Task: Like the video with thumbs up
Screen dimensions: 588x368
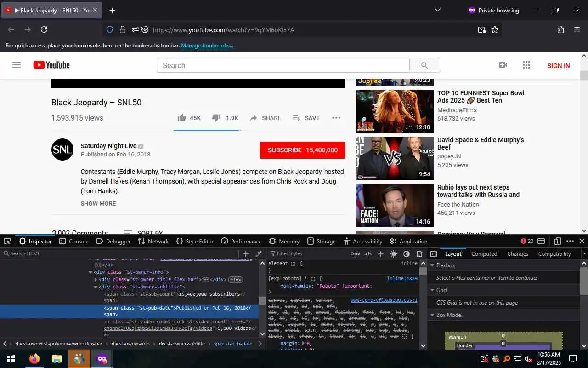Action: tap(182, 118)
